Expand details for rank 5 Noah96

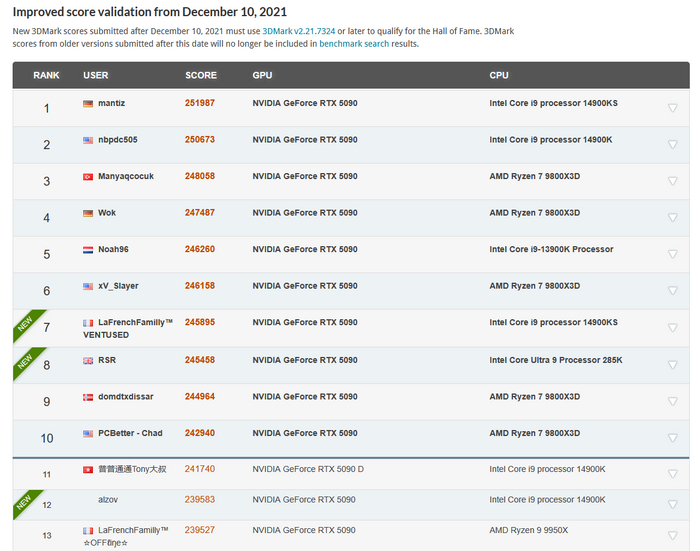coord(672,254)
